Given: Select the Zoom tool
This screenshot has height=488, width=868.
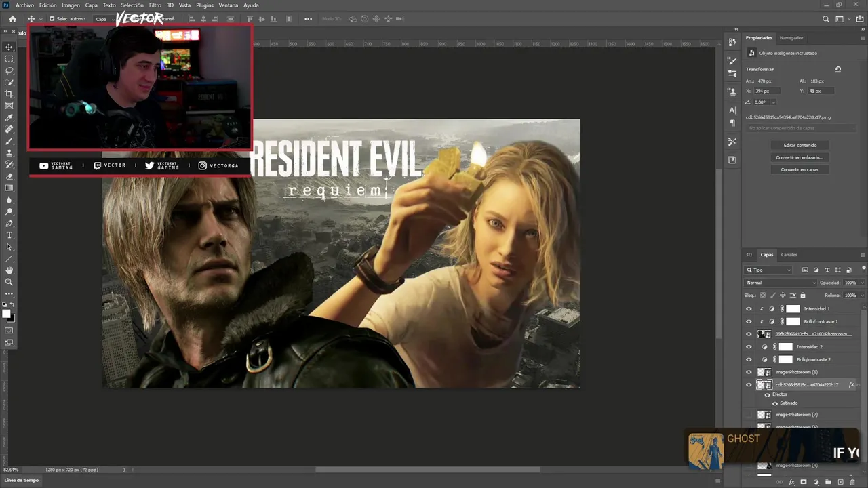Looking at the screenshot, I should 9,282.
